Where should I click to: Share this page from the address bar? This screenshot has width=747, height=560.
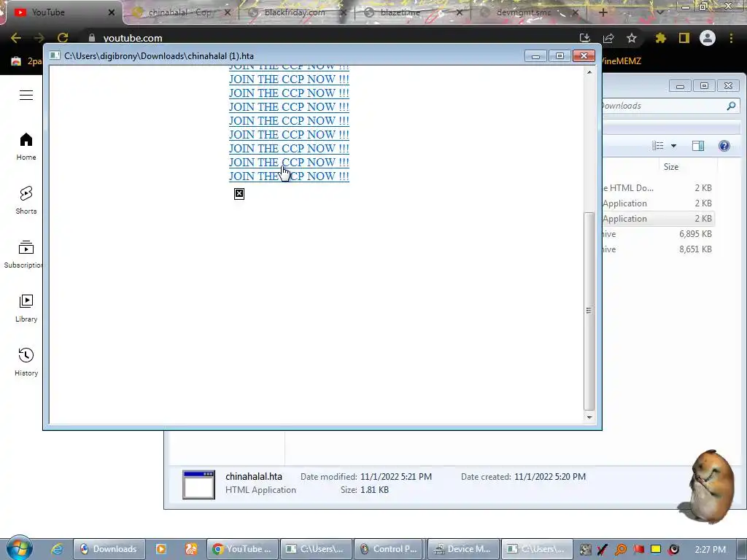608,38
